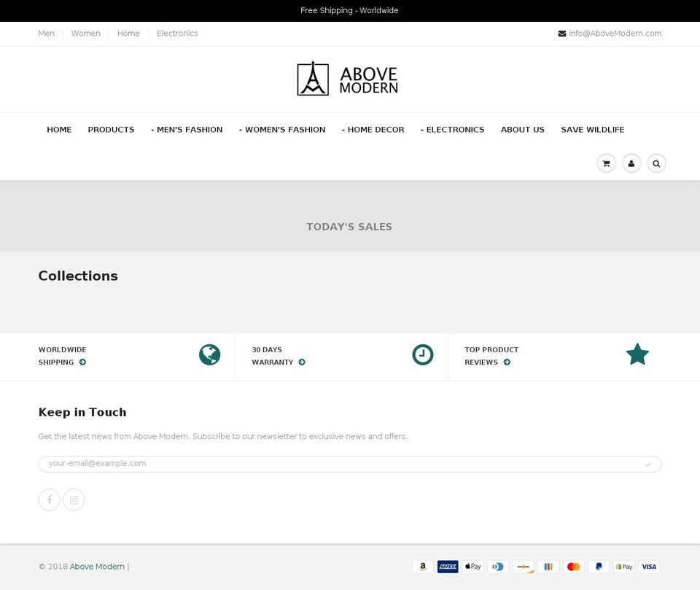The image size is (700, 590).
Task: Submit newsletter using the checkmark icon
Action: (647, 465)
